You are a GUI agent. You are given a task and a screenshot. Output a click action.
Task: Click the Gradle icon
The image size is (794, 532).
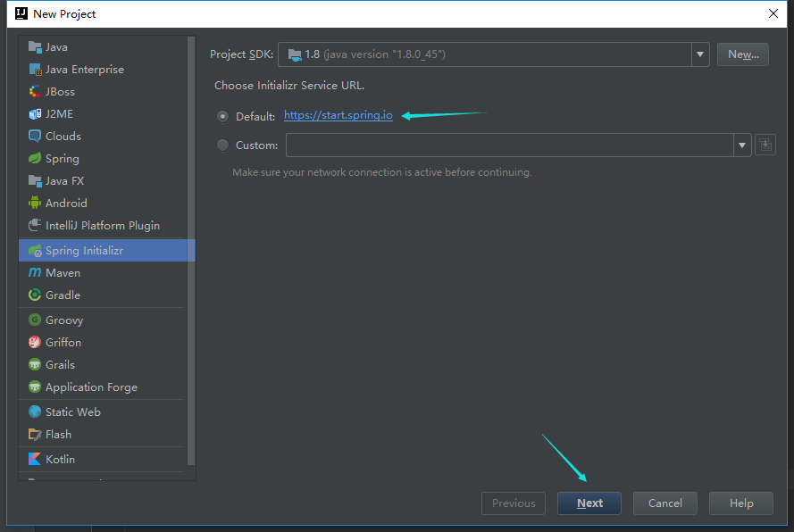(x=35, y=295)
